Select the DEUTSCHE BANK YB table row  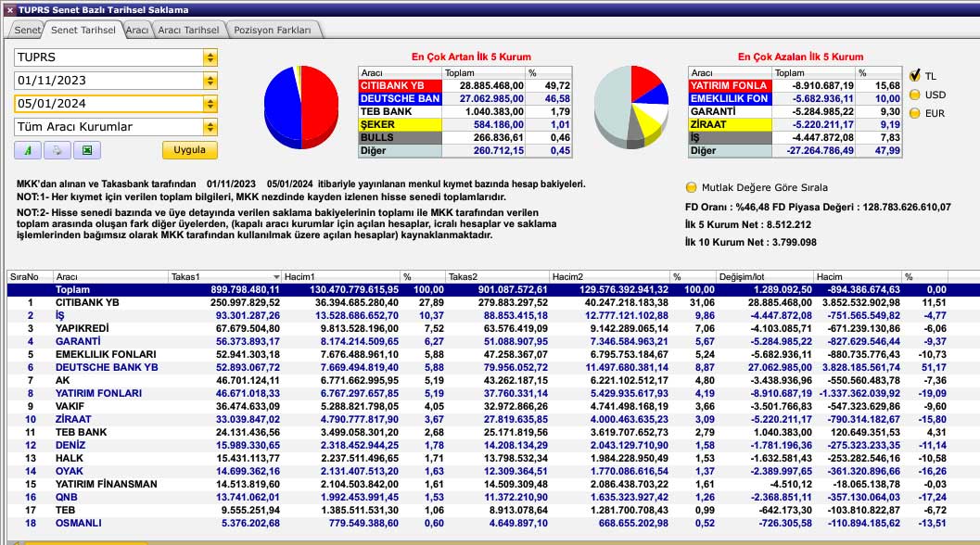coord(107,367)
